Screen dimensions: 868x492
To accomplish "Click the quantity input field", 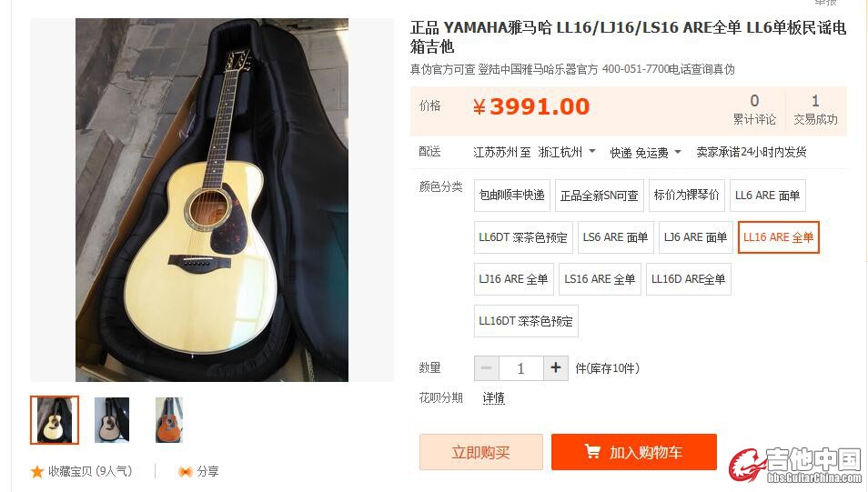I will pos(521,368).
